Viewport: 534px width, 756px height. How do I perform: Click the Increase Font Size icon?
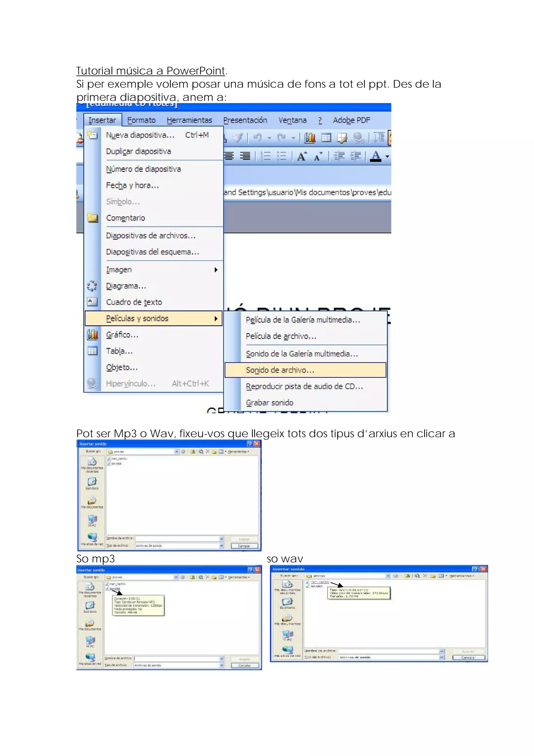pyautogui.click(x=302, y=156)
